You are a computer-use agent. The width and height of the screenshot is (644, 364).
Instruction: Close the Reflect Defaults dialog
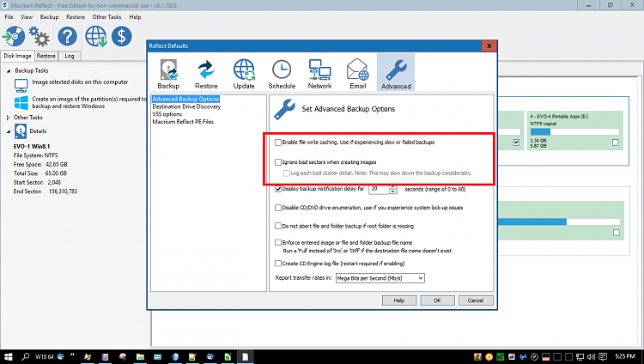[489, 46]
